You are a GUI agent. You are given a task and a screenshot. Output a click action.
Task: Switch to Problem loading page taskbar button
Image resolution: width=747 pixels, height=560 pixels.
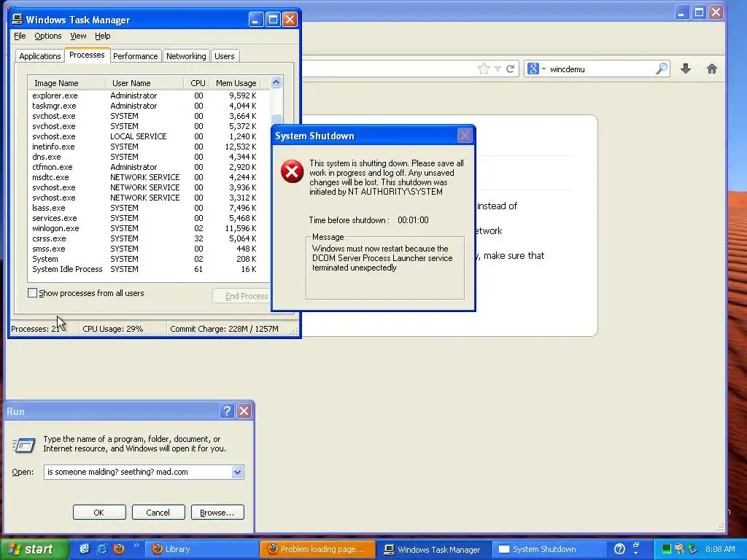tap(318, 550)
